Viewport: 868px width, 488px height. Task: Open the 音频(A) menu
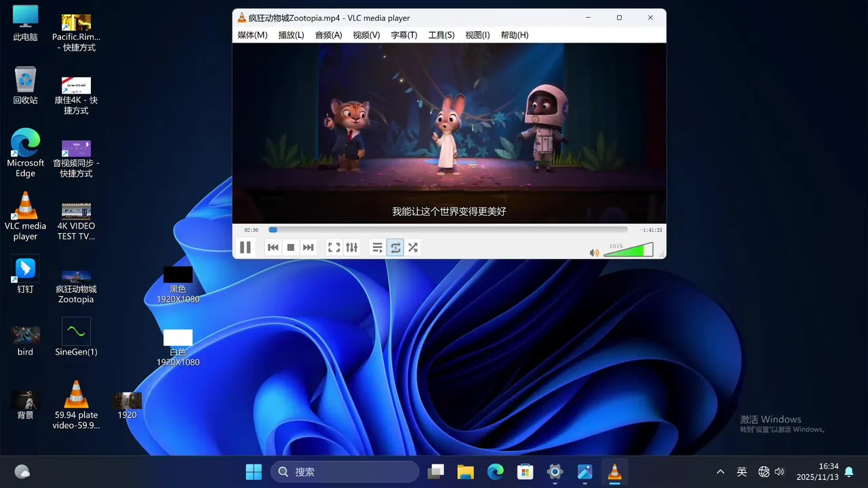328,35
